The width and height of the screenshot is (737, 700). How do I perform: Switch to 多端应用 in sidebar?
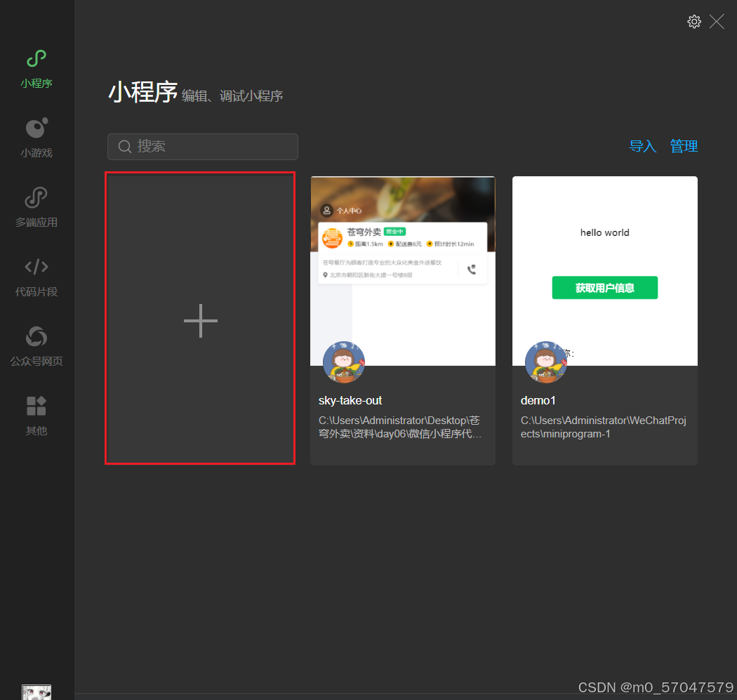(36, 207)
